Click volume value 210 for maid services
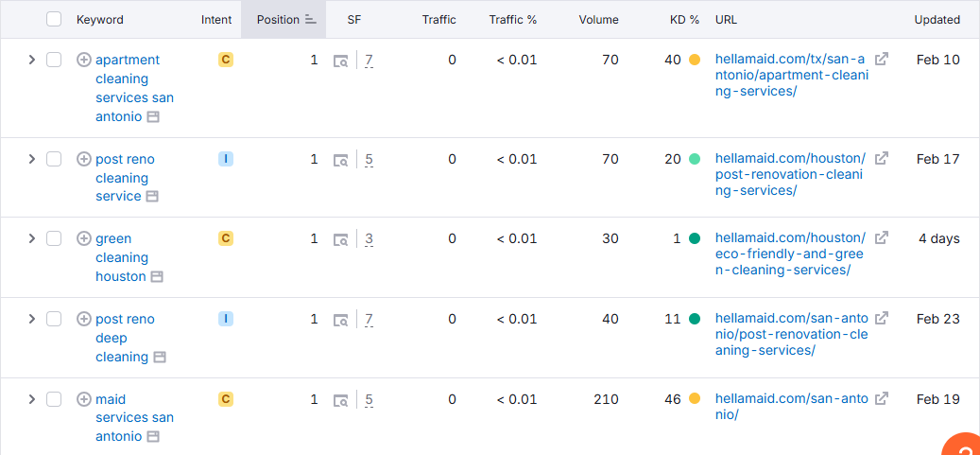The height and width of the screenshot is (455, 980). click(x=606, y=398)
